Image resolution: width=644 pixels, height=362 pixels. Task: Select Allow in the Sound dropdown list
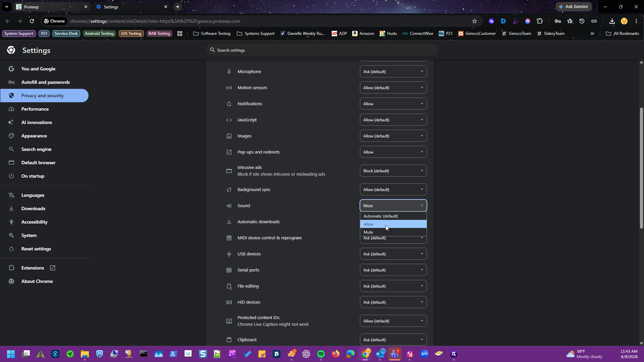click(x=393, y=224)
